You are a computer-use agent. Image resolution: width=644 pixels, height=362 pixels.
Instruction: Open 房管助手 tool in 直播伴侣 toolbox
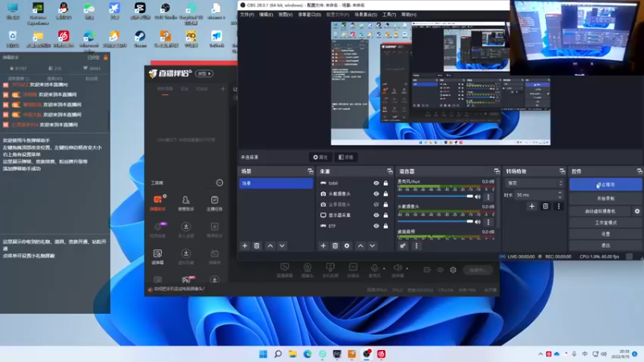click(186, 203)
